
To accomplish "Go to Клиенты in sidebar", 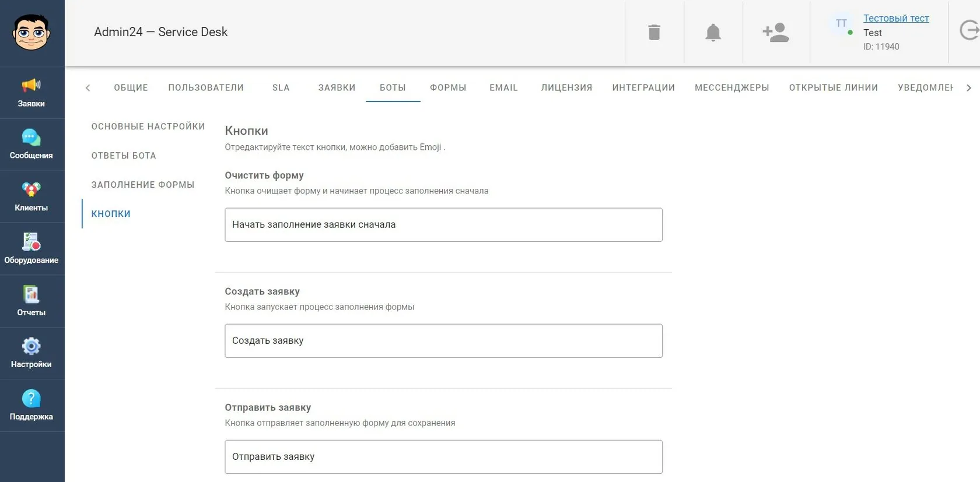I will 32,197.
